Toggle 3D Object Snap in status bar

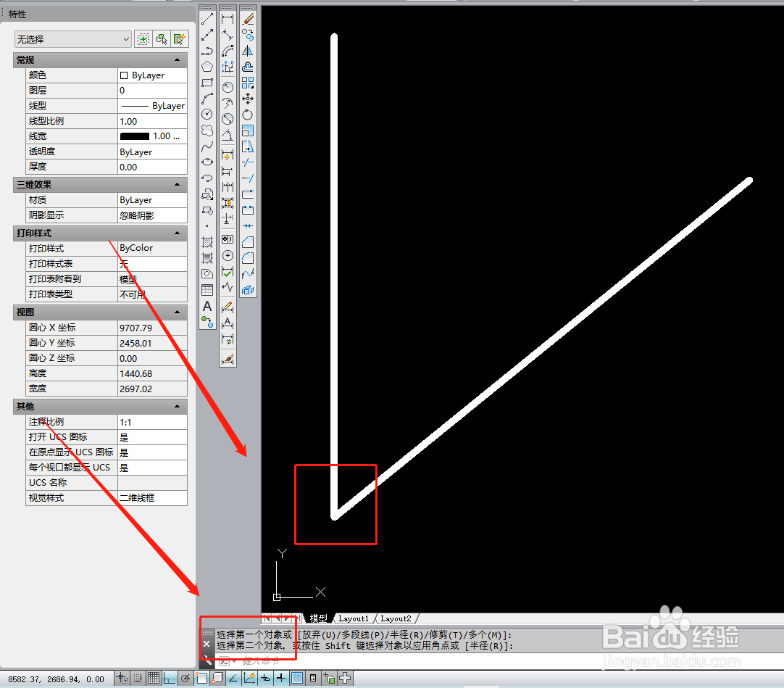pyautogui.click(x=217, y=678)
